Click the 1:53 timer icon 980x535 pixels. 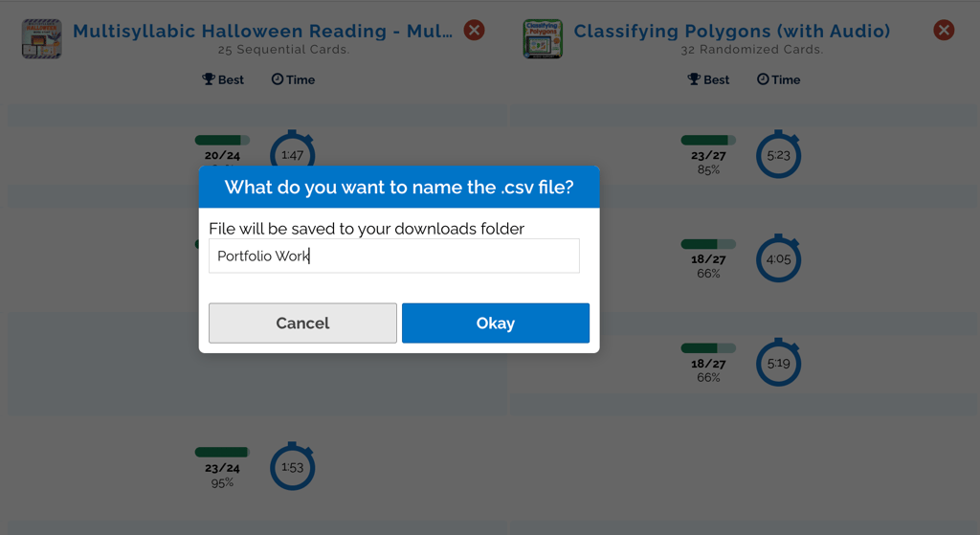click(x=292, y=467)
